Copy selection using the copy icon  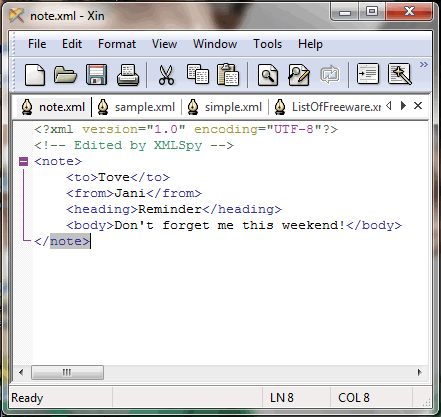[198, 74]
